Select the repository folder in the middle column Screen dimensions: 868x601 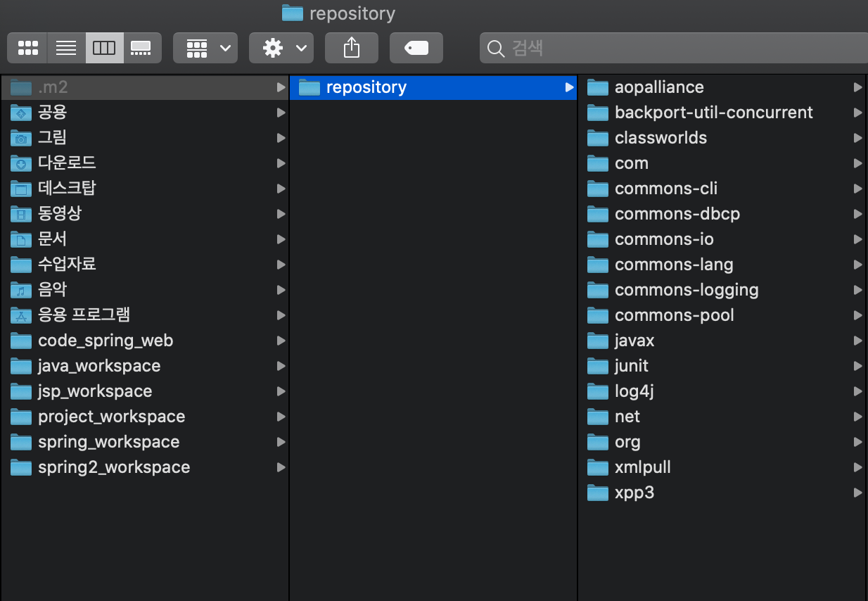click(433, 87)
